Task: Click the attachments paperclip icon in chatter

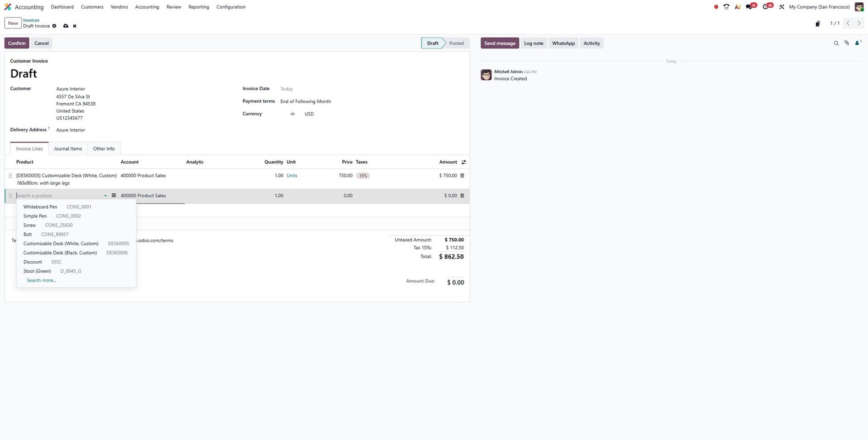Action: point(847,43)
